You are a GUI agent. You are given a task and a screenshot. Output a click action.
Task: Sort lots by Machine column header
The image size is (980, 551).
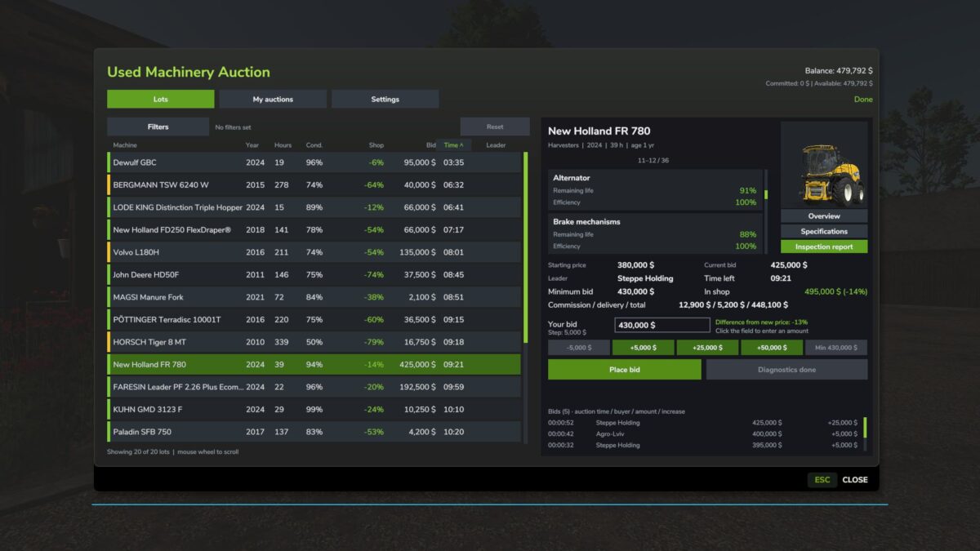(125, 145)
